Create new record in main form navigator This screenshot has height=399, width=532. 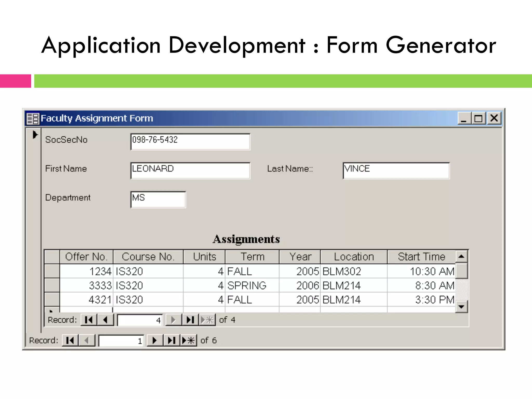(x=188, y=340)
